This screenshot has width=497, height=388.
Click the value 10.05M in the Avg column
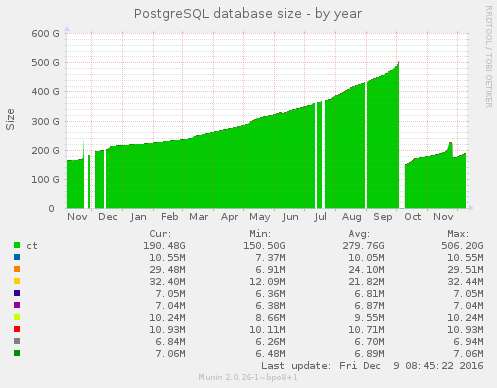tap(366, 258)
